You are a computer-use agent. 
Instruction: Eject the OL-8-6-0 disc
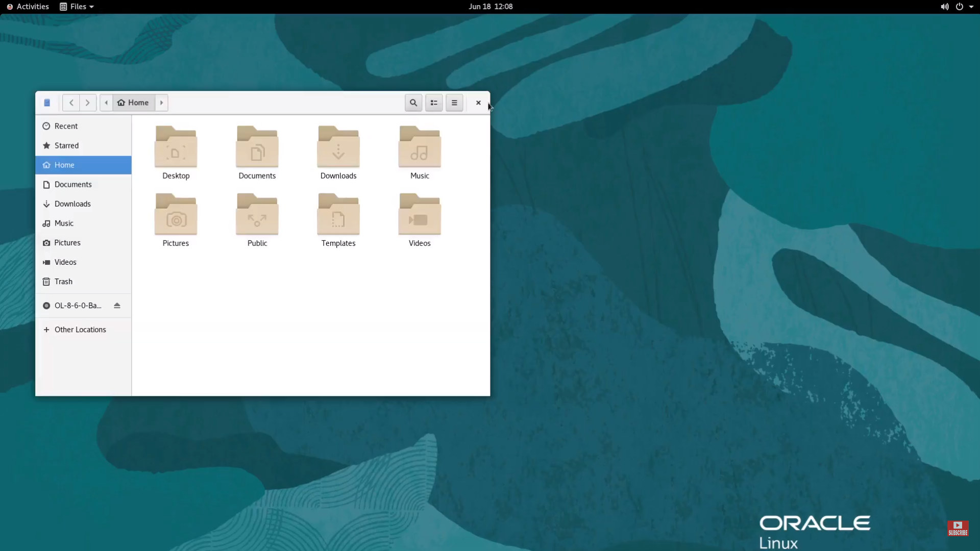117,306
